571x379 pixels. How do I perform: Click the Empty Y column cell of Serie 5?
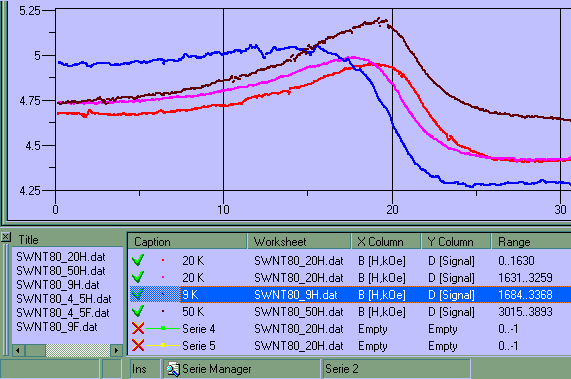tap(442, 346)
